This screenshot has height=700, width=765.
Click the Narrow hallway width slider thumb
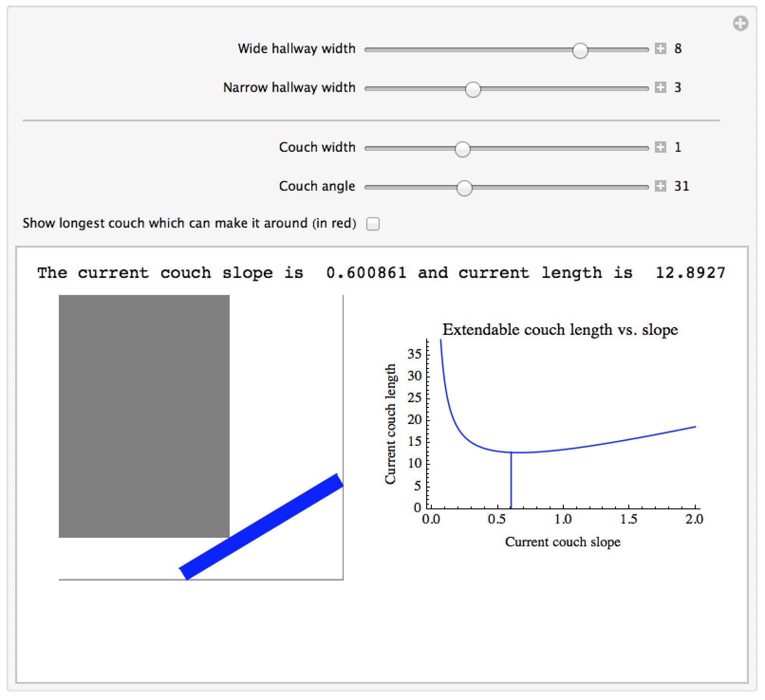(473, 89)
